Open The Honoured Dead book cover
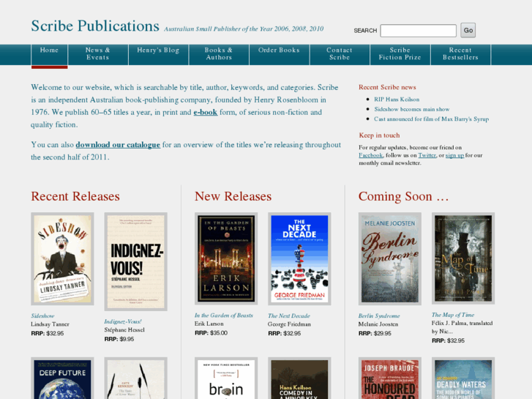Viewport: 532px width, 399px height. pyautogui.click(x=390, y=379)
